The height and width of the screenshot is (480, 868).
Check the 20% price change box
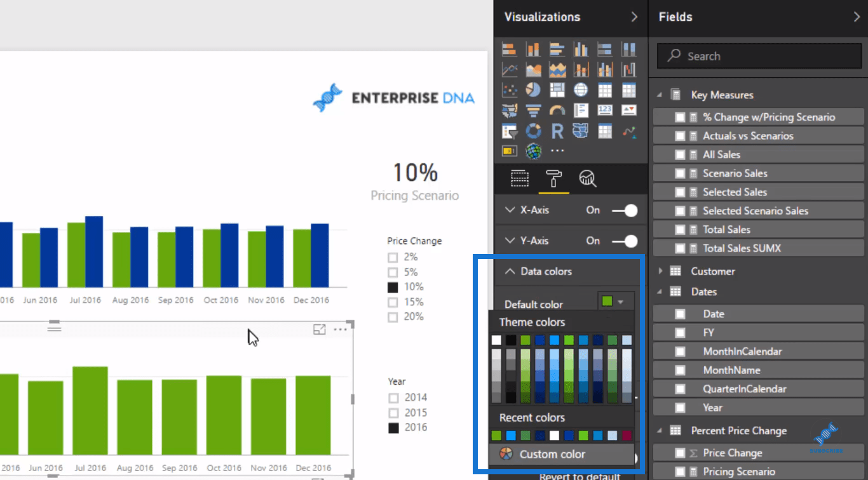[393, 317]
